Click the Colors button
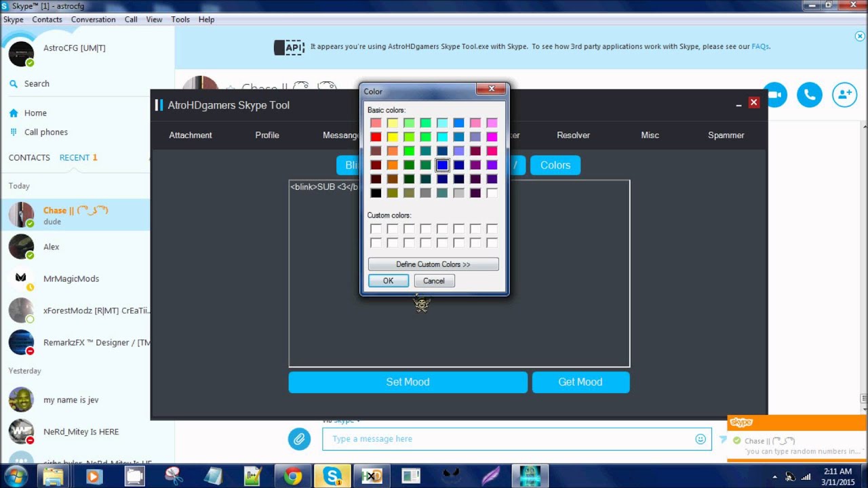This screenshot has width=868, height=488. 555,165
